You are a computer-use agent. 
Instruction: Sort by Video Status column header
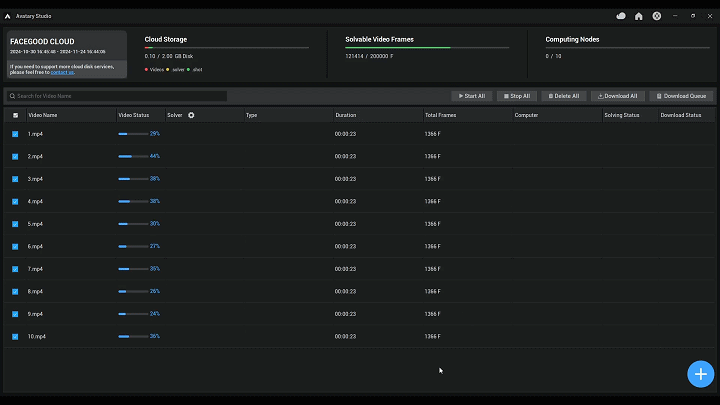[x=134, y=115]
